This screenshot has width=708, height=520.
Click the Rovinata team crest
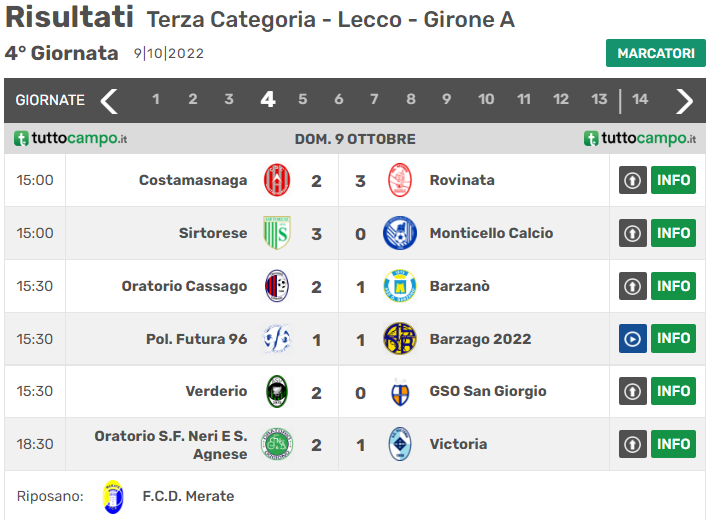click(400, 180)
